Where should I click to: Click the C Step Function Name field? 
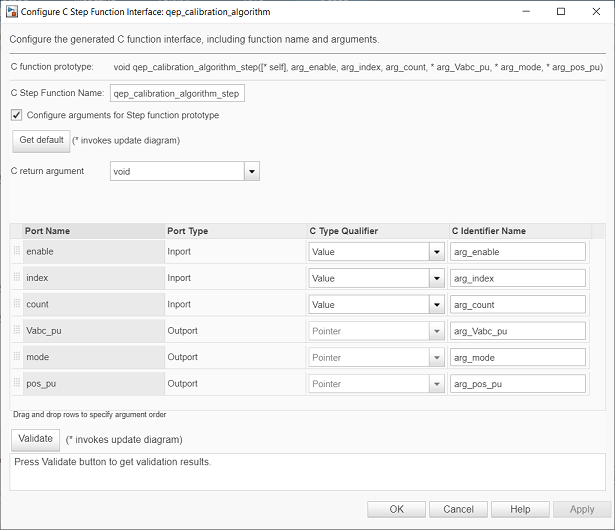tap(177, 93)
